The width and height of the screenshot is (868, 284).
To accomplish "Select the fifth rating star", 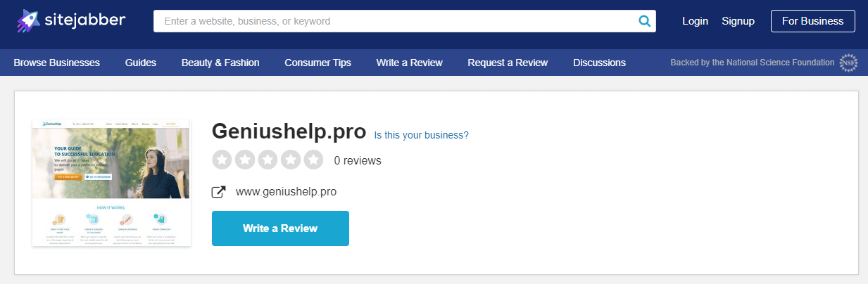I will (313, 160).
